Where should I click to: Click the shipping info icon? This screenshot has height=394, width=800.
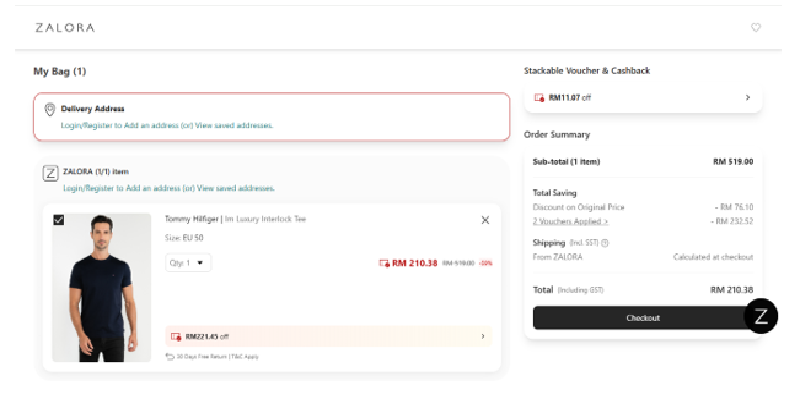point(605,243)
